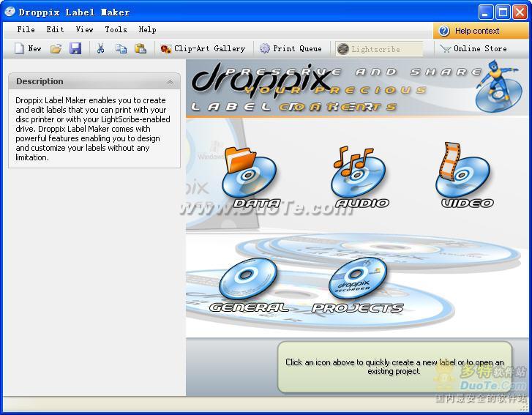Cut selection with the scissors icon

tap(100, 48)
